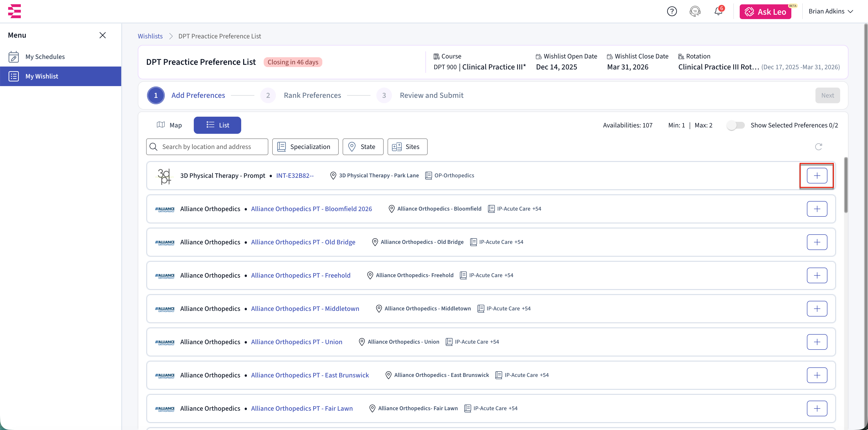The image size is (868, 430).
Task: Click the Ask Leo button
Action: coord(765,12)
